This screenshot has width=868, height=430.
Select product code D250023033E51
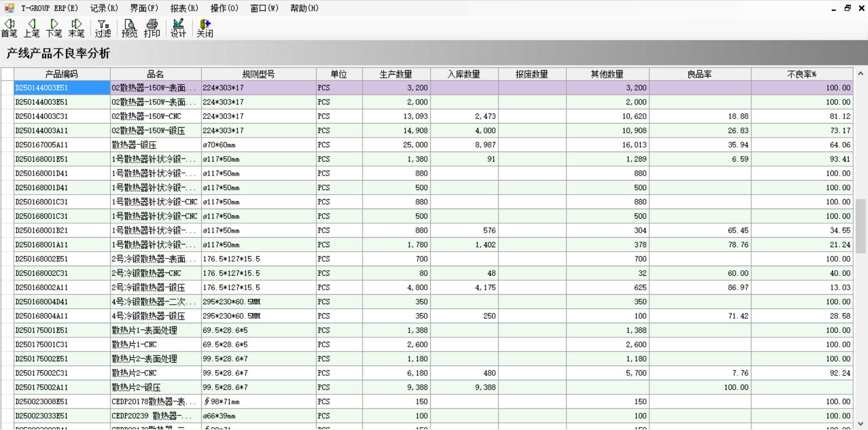62,416
